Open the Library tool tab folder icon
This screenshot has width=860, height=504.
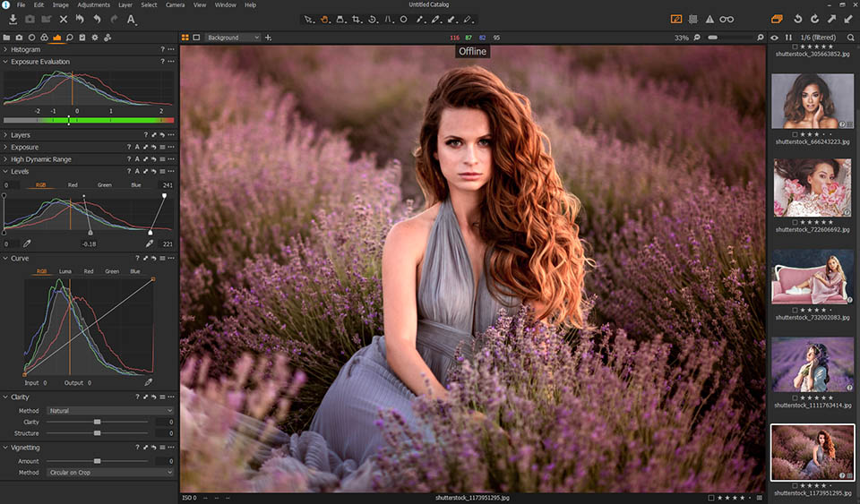pos(6,38)
